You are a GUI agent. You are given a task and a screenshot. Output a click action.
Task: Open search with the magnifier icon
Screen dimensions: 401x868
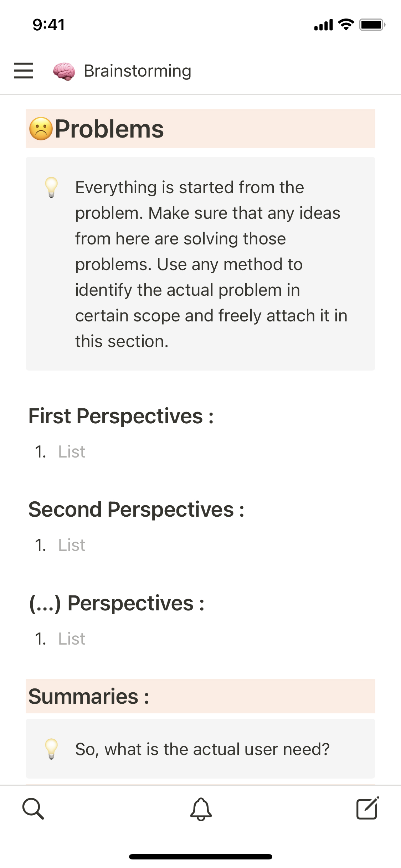(x=33, y=808)
